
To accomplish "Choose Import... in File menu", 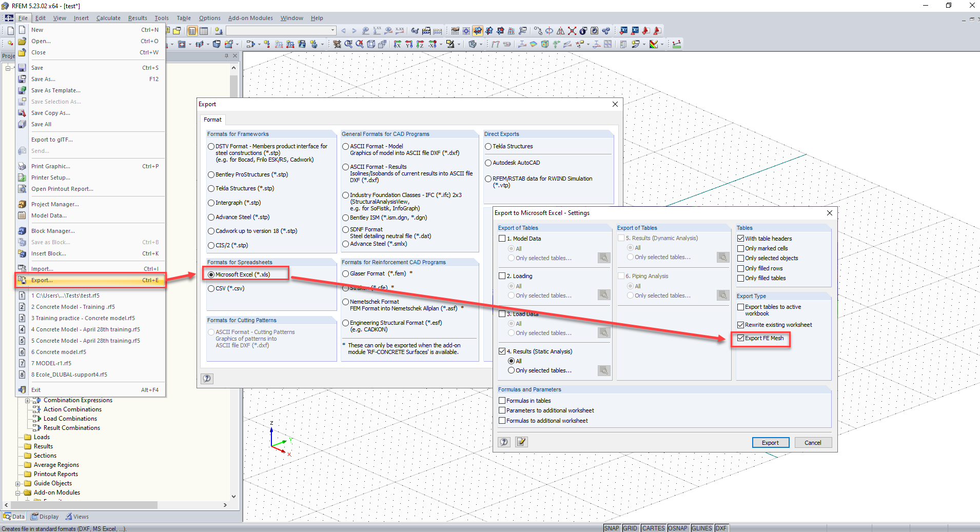I will point(90,269).
